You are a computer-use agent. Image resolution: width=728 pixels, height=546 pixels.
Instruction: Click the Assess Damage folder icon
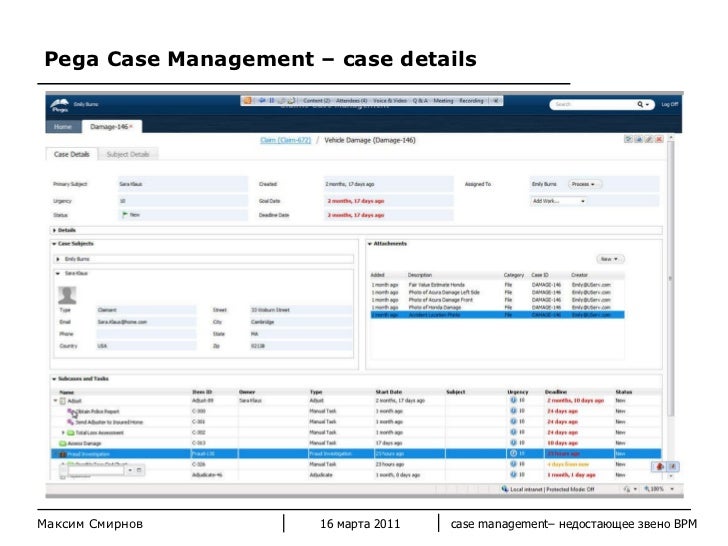pos(63,443)
